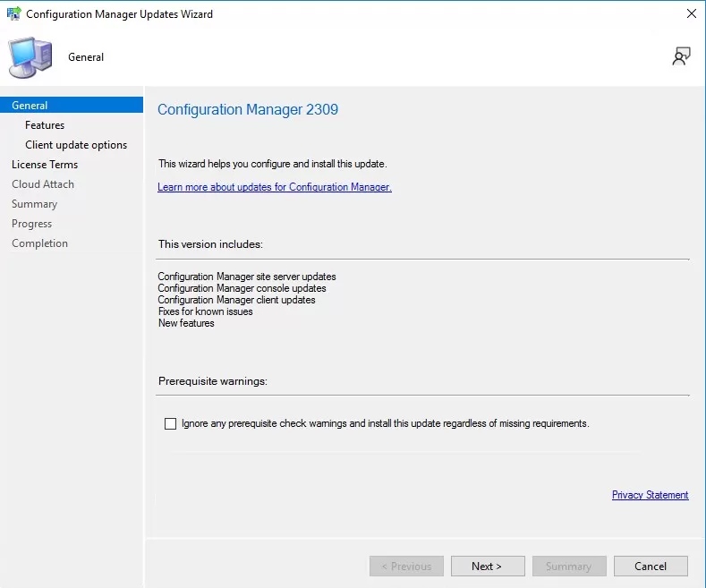The width and height of the screenshot is (706, 588).
Task: Open the Privacy Statement link
Action: 651,495
